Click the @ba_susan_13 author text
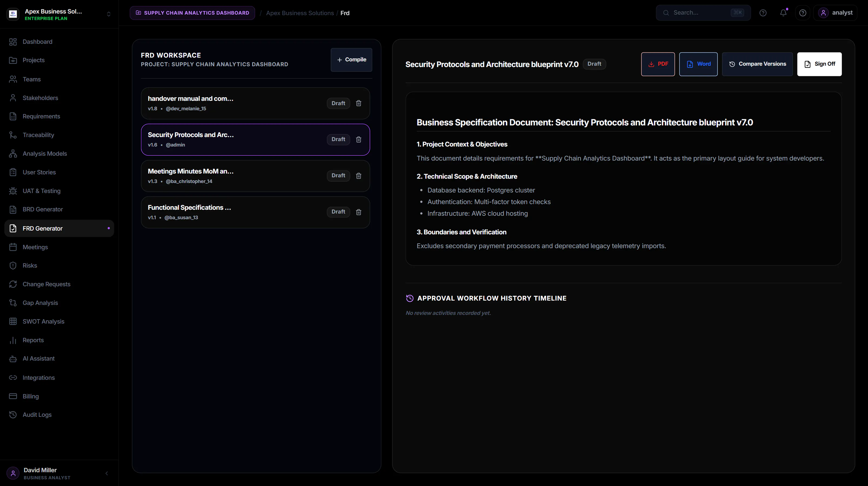Viewport: 868px width, 486px height. tap(181, 218)
